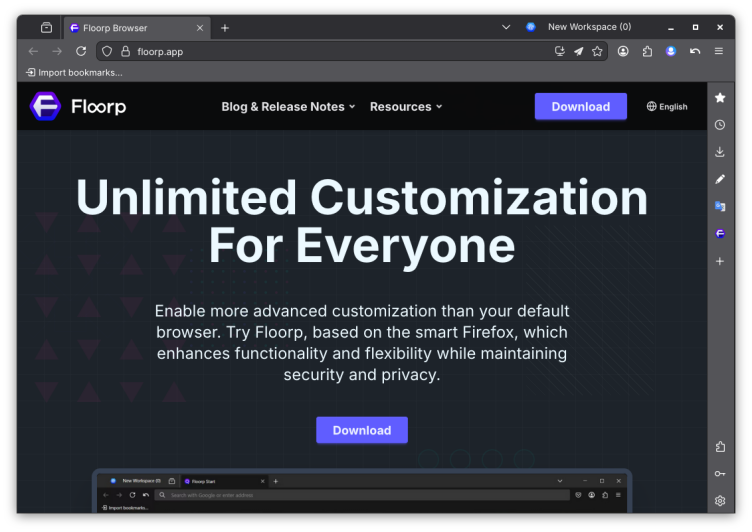Go back with the back arrow
Viewport: 752px width, 532px height.
tap(33, 51)
